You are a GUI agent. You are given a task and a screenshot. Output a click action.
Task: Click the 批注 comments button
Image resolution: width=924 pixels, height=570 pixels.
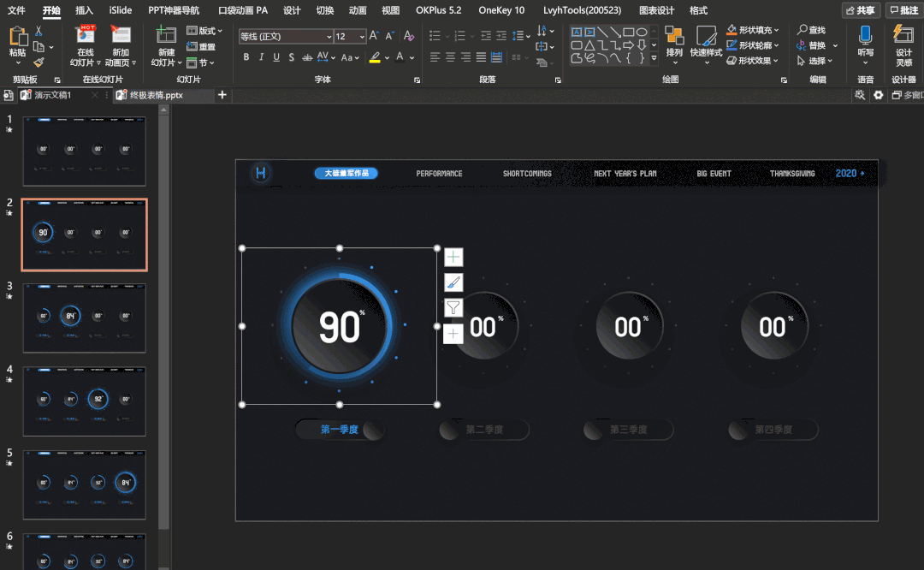(x=904, y=10)
